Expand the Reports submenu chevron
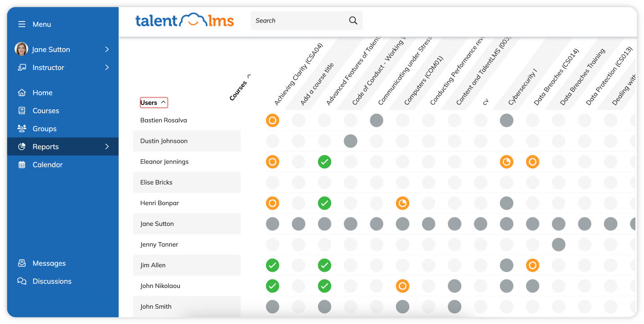Image resolution: width=644 pixels, height=324 pixels. point(107,146)
